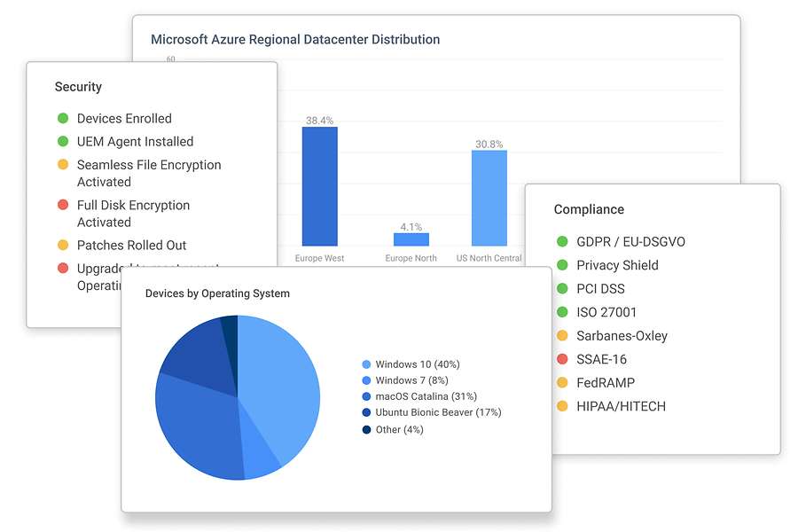Click the SSAE-16 label
This screenshot has height=532, width=798.
tap(601, 359)
